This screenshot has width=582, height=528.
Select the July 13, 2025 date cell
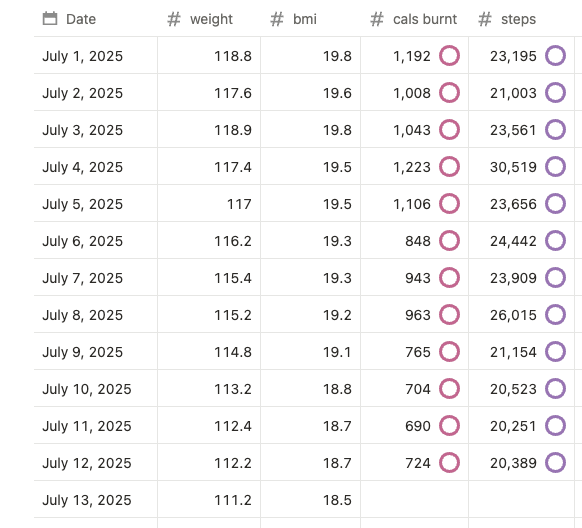pos(96,499)
